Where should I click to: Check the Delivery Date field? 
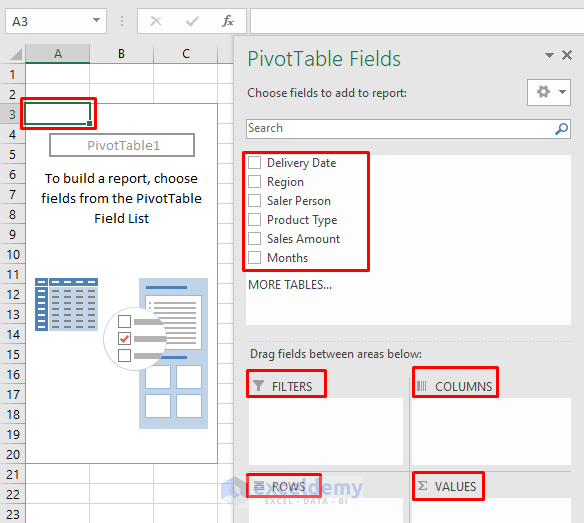click(x=255, y=162)
